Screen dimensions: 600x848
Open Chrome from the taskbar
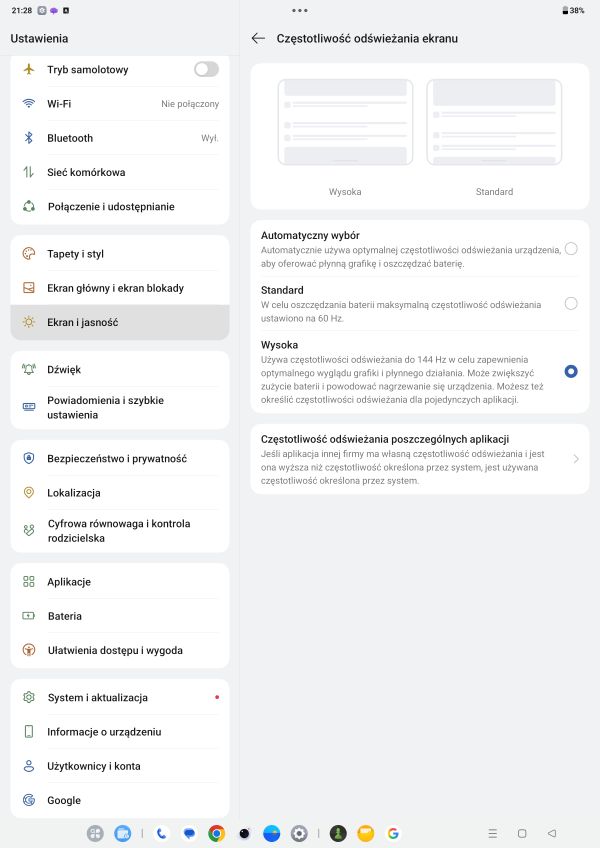(216, 833)
